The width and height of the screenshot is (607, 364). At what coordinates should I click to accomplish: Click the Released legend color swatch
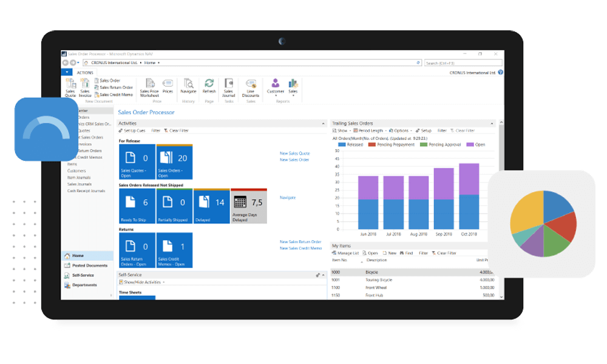342,144
